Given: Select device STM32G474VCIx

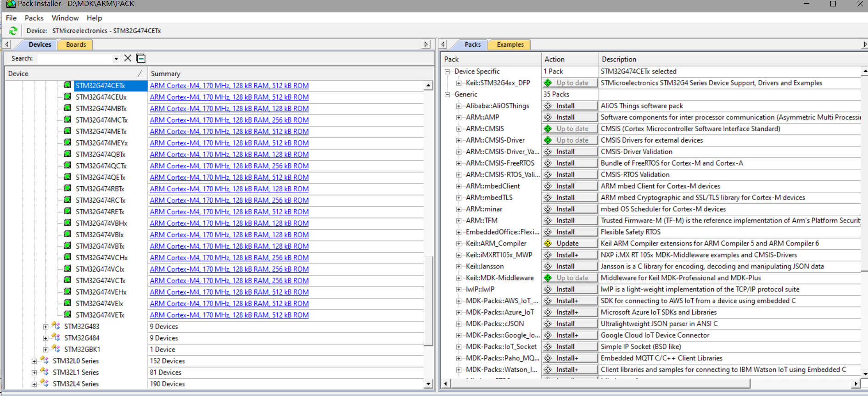Looking at the screenshot, I should click(x=100, y=269).
